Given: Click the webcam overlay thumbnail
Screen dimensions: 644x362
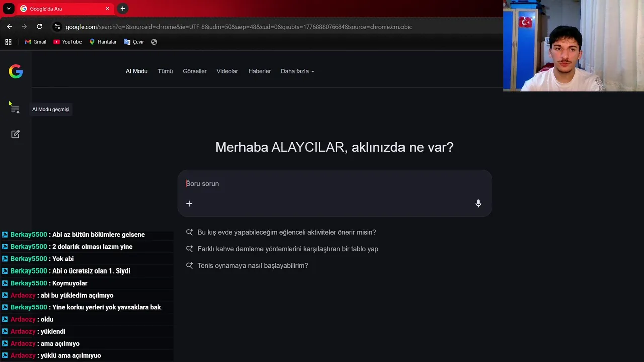Looking at the screenshot, I should 574,46.
